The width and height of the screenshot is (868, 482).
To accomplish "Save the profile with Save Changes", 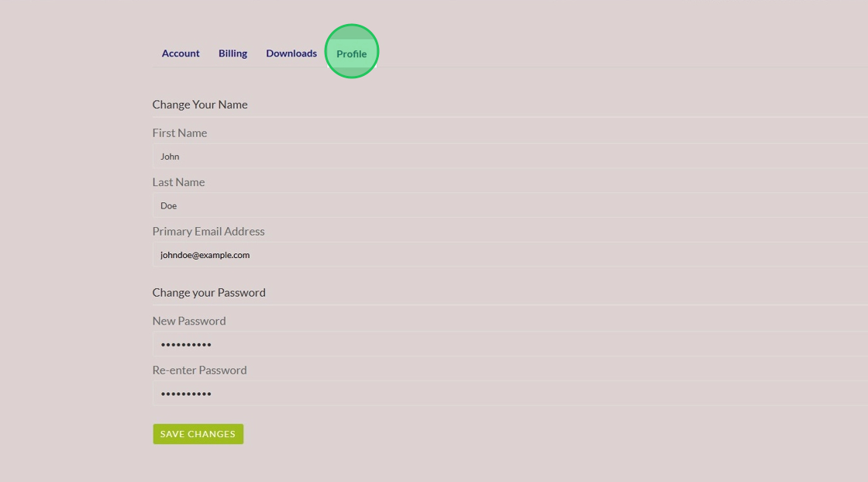I will point(198,434).
